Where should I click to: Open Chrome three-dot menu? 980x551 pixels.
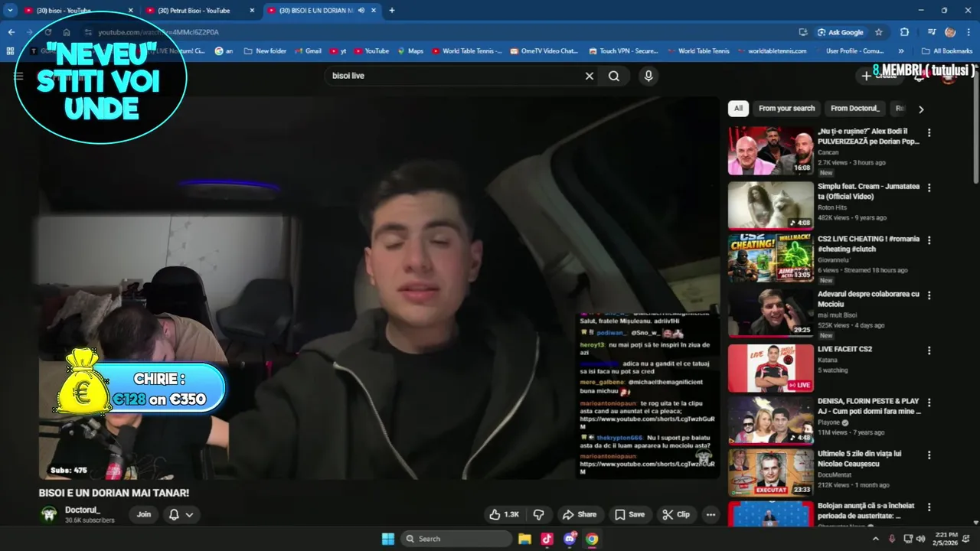[x=969, y=32]
